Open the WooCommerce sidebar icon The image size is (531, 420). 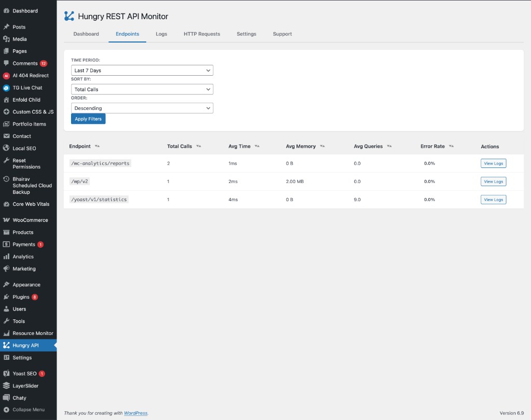(6, 220)
